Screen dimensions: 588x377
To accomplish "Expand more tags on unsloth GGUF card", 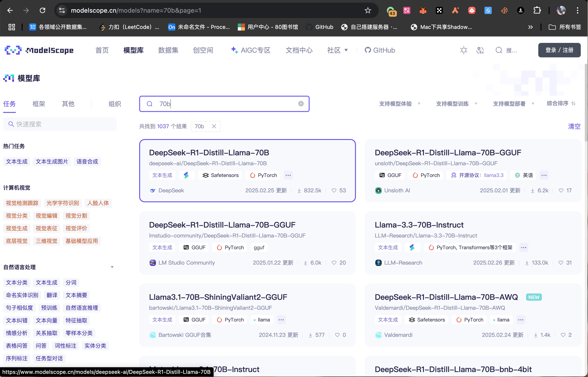I will 544,175.
